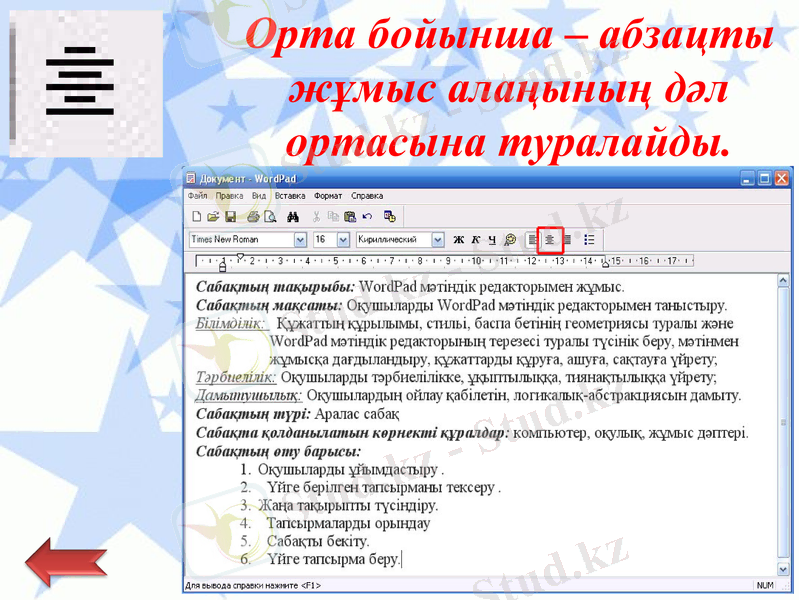Click the text 'Сабақтың өту барысы:'
Screen dimensions: 799x600
click(x=279, y=452)
